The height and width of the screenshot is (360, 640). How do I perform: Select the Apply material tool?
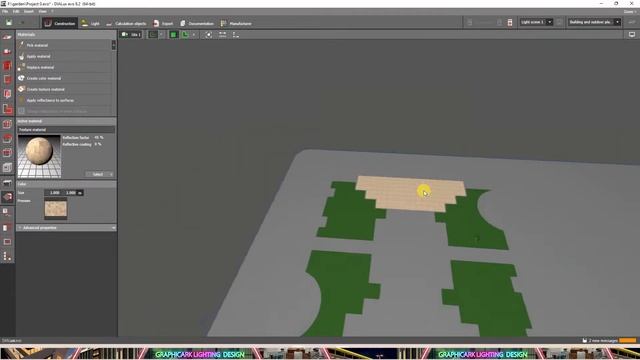[65, 56]
